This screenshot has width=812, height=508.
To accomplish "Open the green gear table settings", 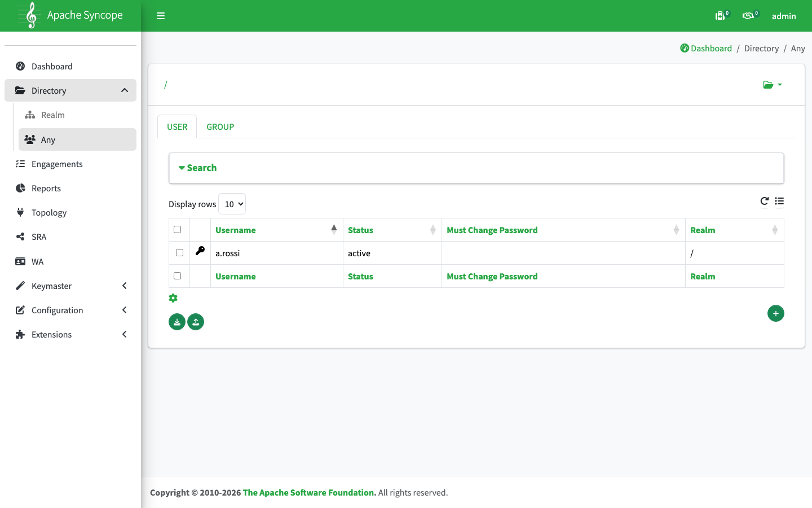I will 173,298.
